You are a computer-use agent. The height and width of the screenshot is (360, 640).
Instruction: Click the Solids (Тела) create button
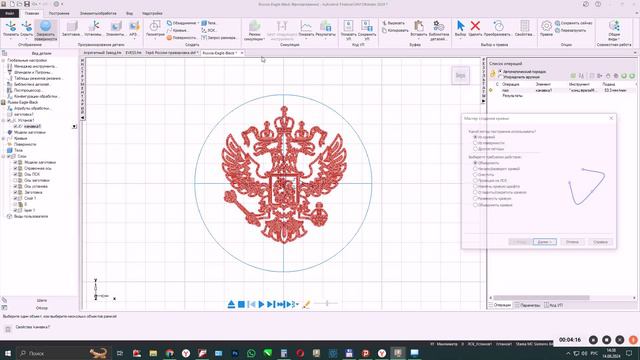pos(209,23)
